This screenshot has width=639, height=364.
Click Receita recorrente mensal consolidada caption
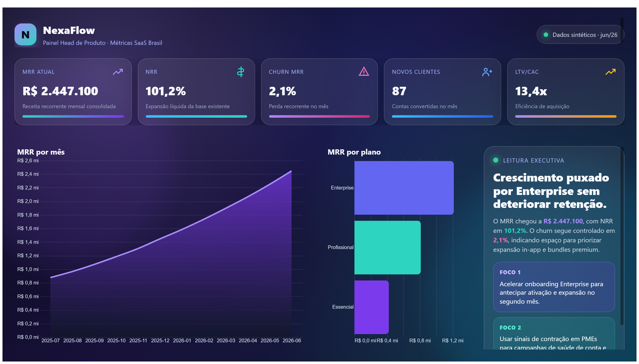click(69, 106)
